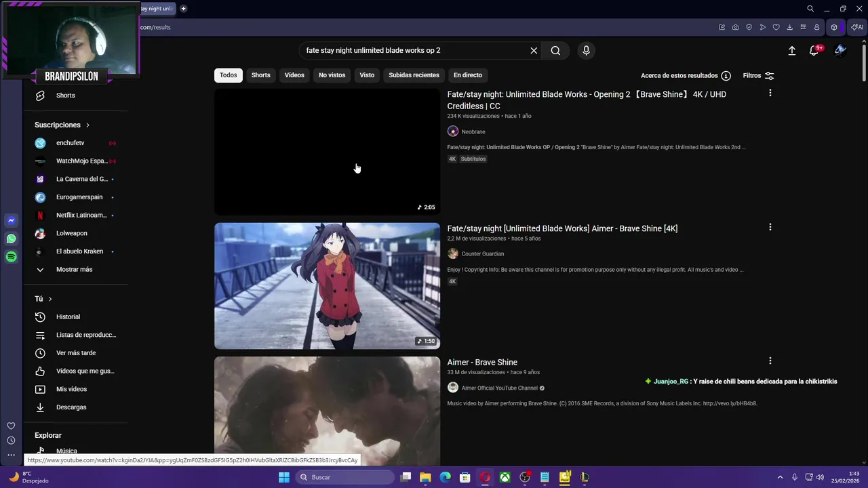
Task: Open the Neobrane channel link
Action: pyautogui.click(x=473, y=131)
